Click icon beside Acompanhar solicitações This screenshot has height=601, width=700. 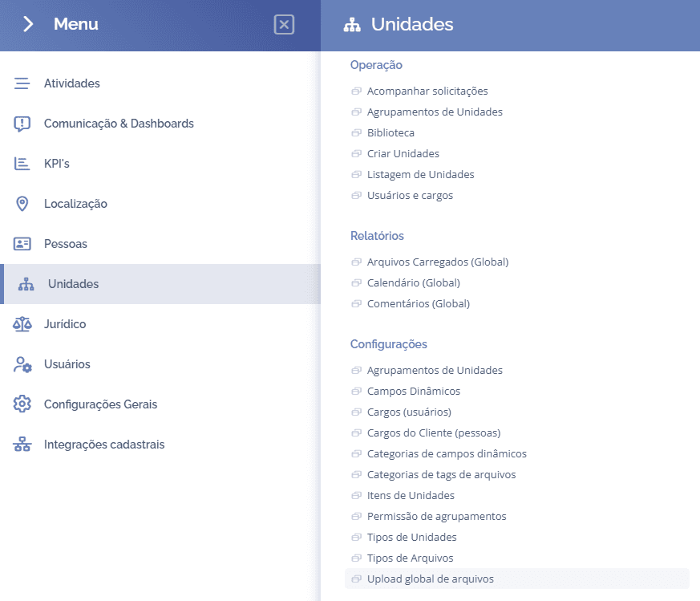356,91
